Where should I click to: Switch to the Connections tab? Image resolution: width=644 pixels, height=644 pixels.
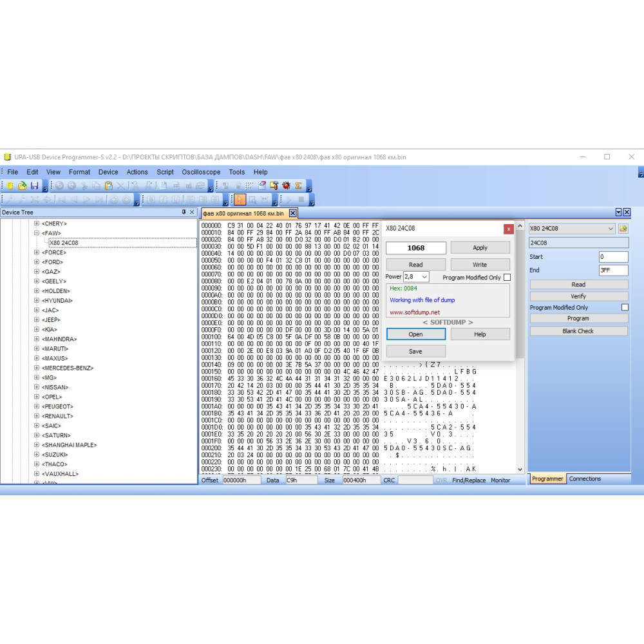click(x=585, y=479)
